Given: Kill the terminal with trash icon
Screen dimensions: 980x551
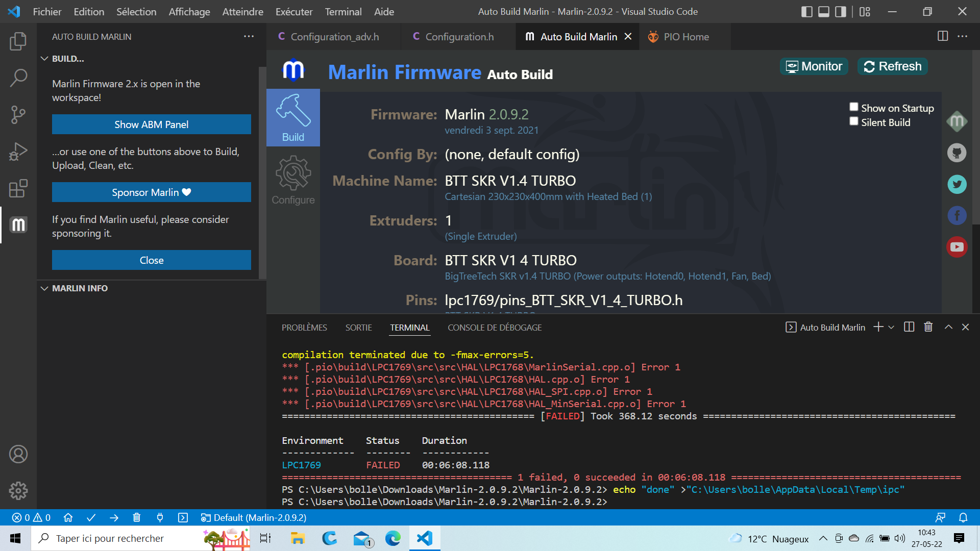Looking at the screenshot, I should 928,327.
